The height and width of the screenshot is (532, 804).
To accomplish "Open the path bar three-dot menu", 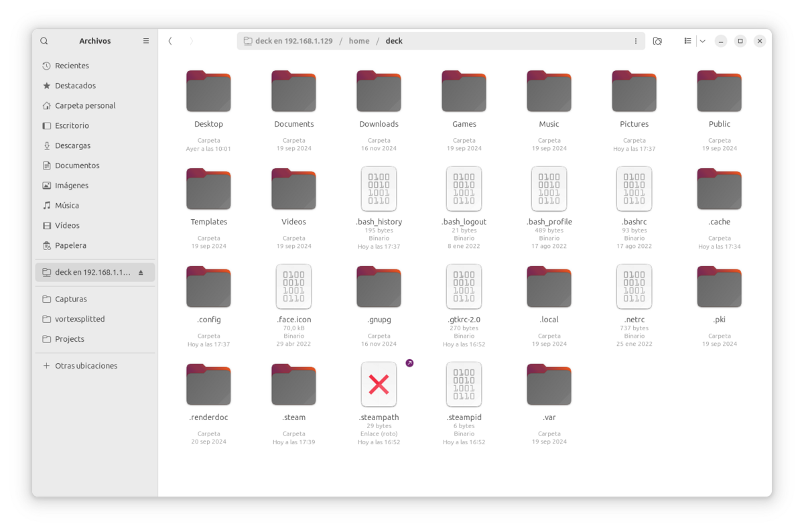I will pyautogui.click(x=636, y=41).
